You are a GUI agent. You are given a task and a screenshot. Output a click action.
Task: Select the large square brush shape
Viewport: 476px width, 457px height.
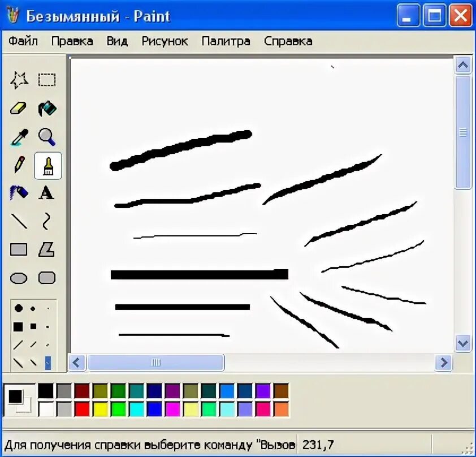point(18,327)
